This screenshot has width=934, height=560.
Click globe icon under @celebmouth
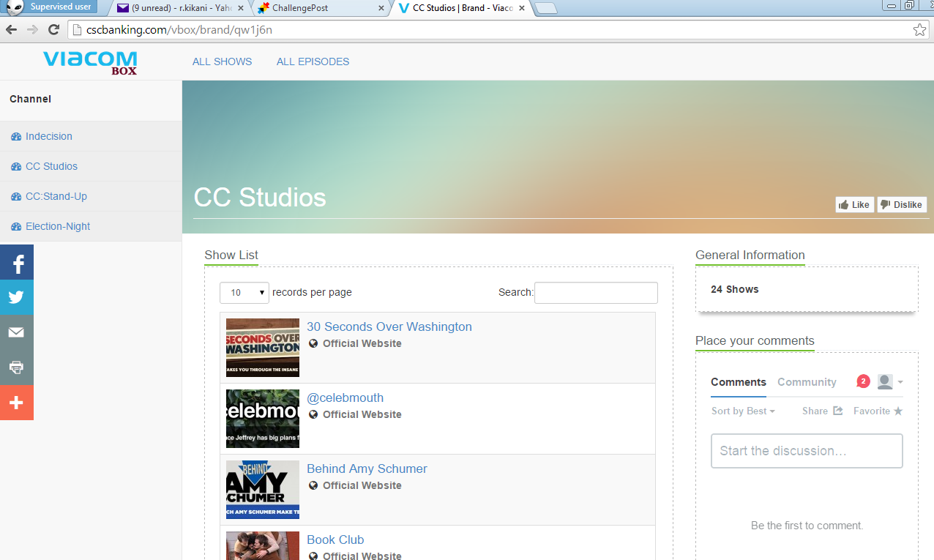tap(313, 414)
